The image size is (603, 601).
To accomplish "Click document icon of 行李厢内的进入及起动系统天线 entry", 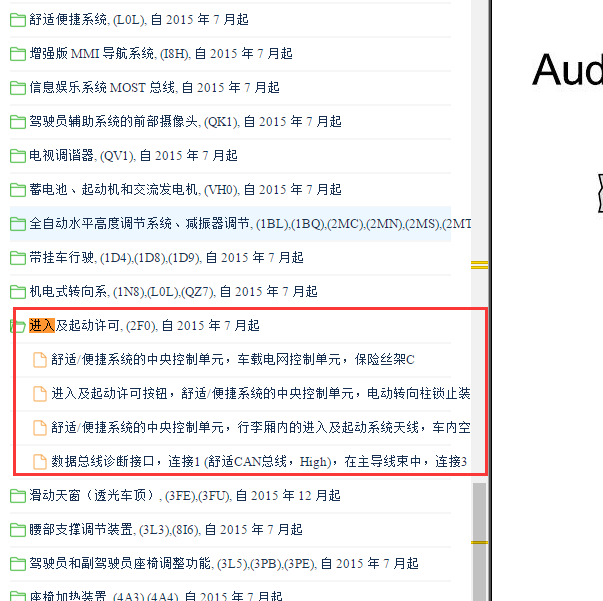I will (40, 428).
